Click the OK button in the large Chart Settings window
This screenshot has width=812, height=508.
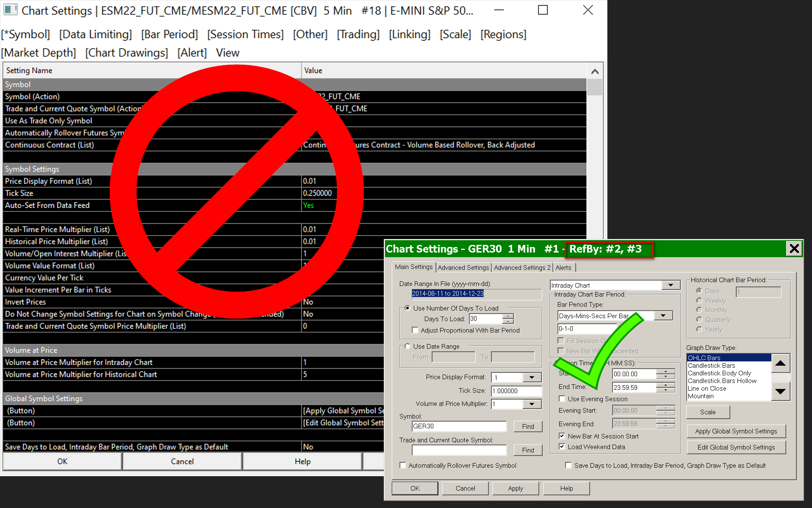62,461
